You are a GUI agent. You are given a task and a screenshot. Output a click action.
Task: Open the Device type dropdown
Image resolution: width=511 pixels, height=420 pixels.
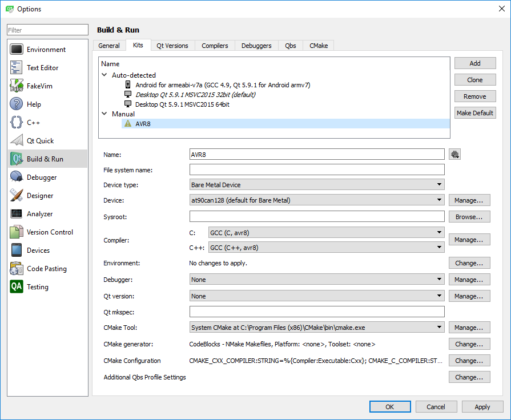pyautogui.click(x=317, y=185)
